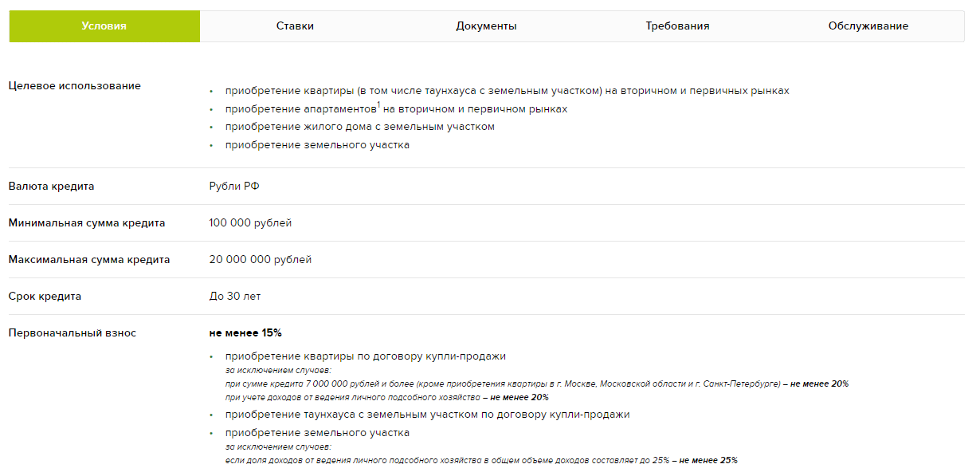Click the Целевое использование row label
Screen dimensions: 980x472
point(74,86)
